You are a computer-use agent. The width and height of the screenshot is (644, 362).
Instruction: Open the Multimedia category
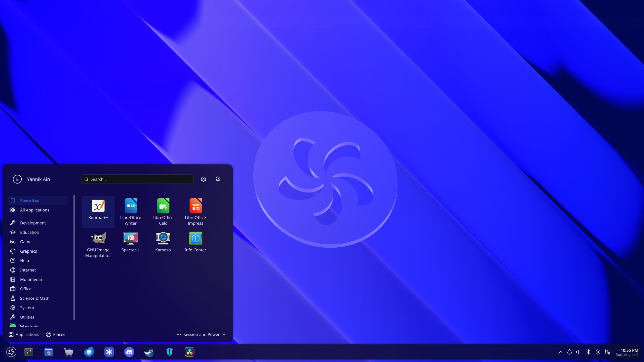coord(37,279)
